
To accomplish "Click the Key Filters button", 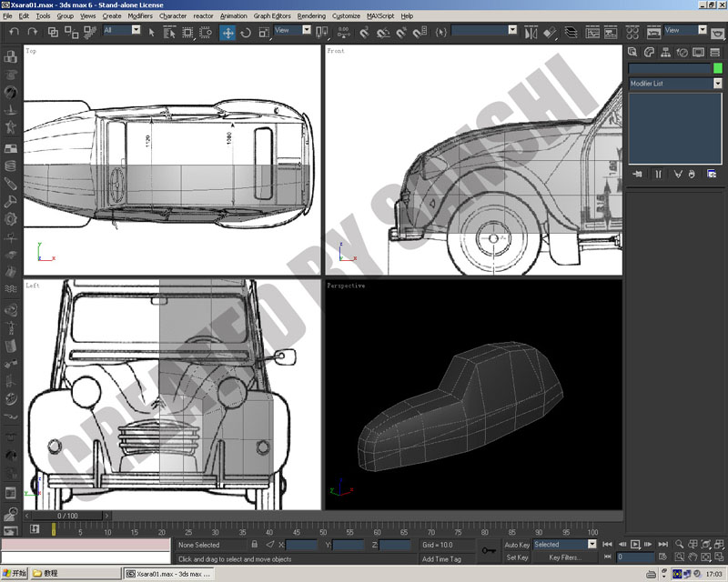I will point(565,557).
